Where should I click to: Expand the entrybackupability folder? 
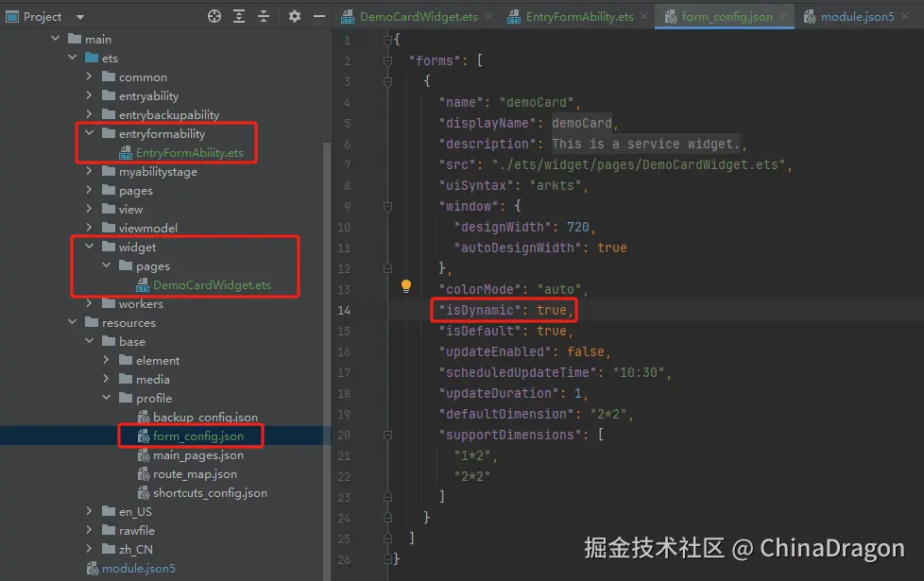(89, 113)
